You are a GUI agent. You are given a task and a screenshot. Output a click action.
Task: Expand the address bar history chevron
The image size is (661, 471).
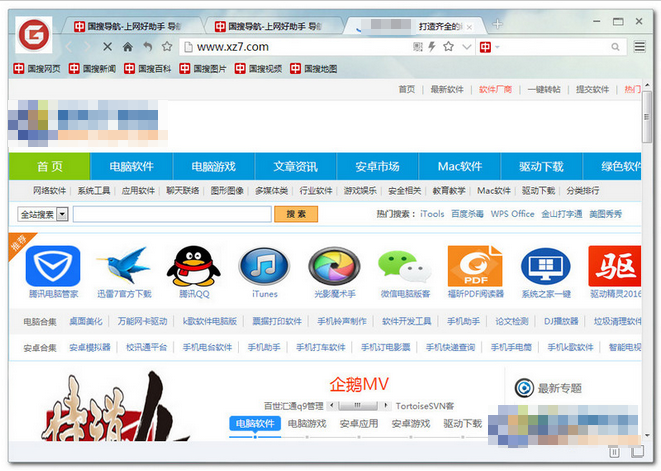[466, 47]
